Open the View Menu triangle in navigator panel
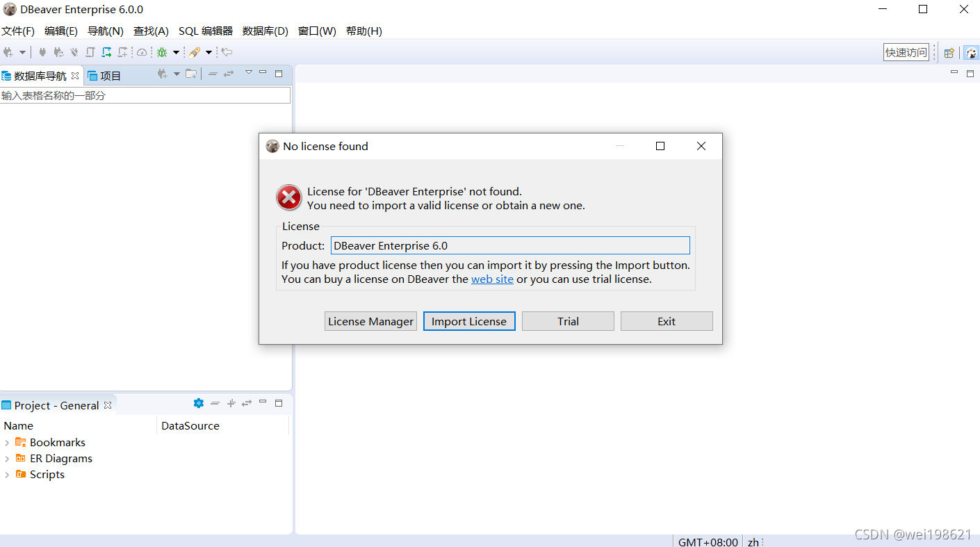 249,72
